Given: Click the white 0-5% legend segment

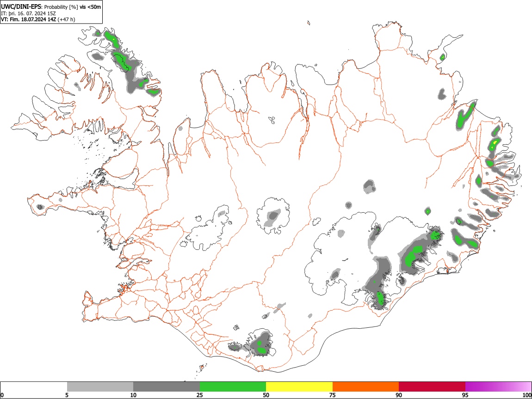Looking at the screenshot, I should pos(34,387).
